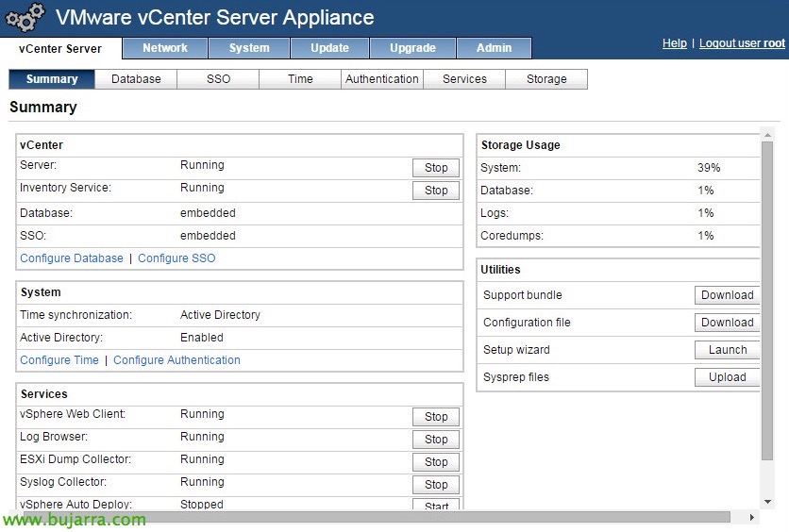
Task: Click the horizontal scrollbar right arrow
Action: coord(752,518)
